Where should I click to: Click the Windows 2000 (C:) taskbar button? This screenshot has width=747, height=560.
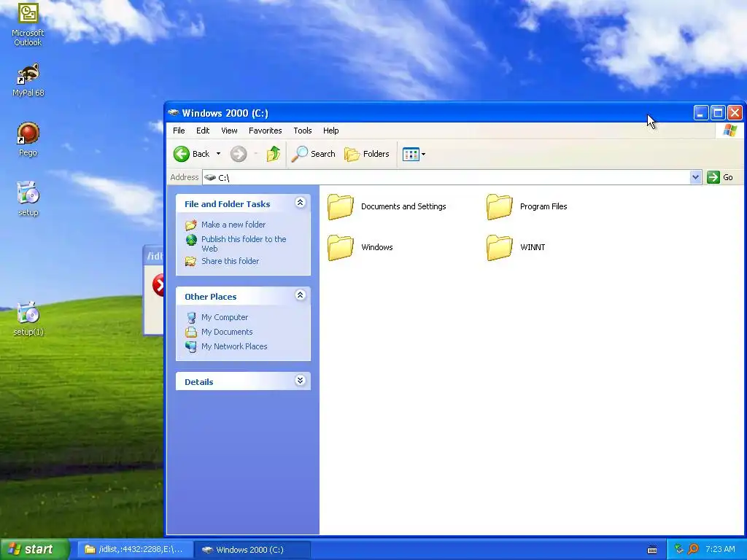coord(252,550)
